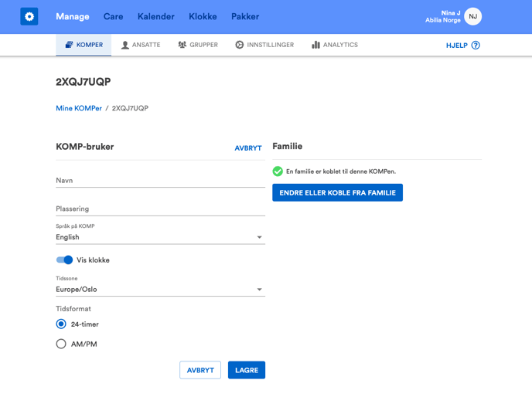
Task: Click the Grupper people icon
Action: tap(182, 45)
